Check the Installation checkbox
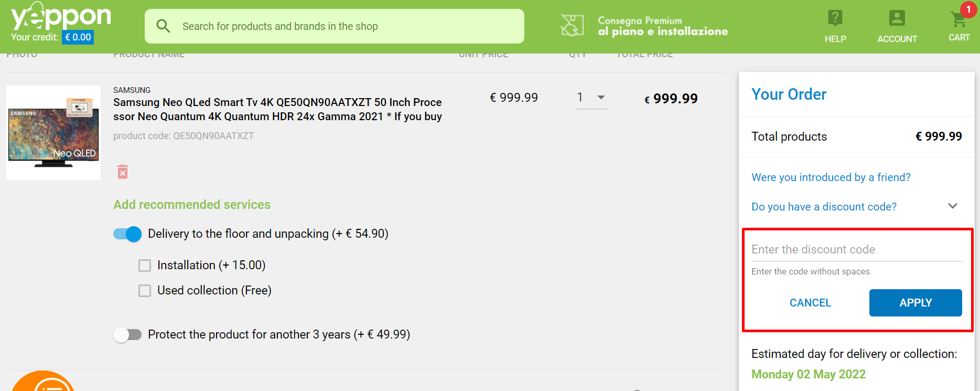The height and width of the screenshot is (391, 980). point(145,266)
